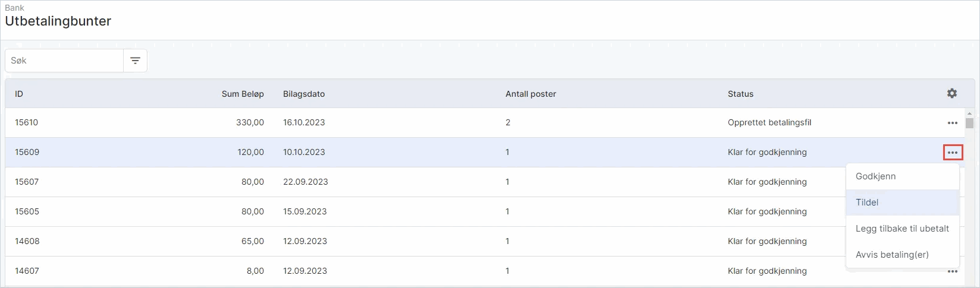Click the Utbetalingbunter page title
Screen dimensions: 980x288
(x=58, y=21)
